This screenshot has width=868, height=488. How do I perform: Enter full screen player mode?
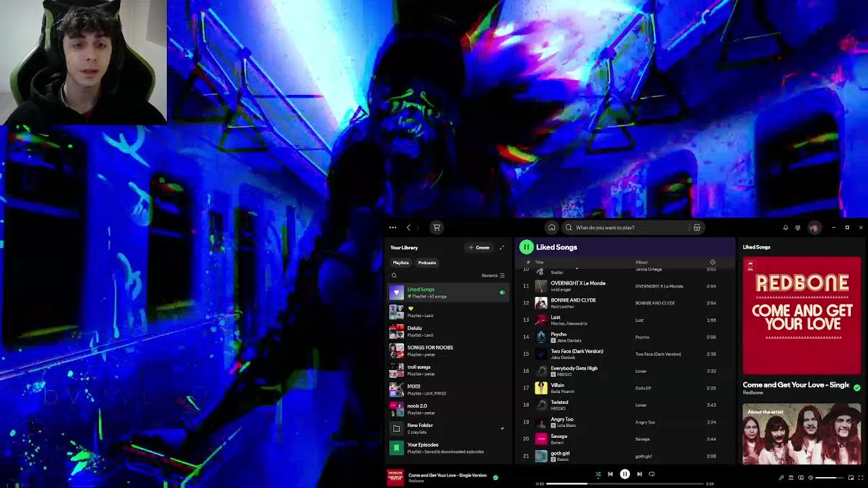(x=861, y=478)
